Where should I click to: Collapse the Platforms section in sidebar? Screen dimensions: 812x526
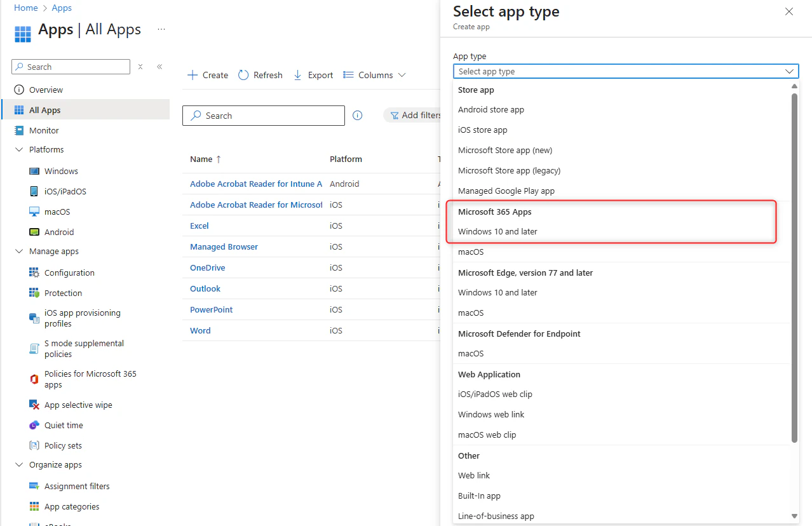click(x=18, y=150)
